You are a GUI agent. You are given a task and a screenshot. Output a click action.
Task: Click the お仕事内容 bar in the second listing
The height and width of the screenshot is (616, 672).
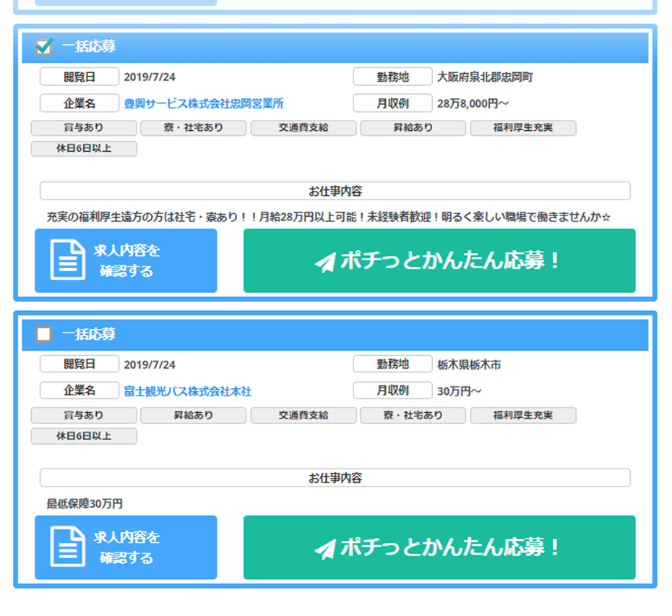[x=335, y=478]
